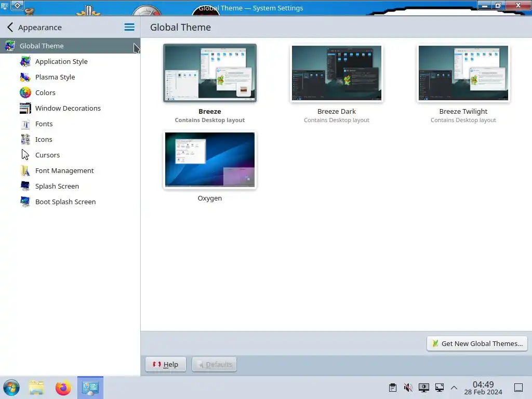This screenshot has width=532, height=399.
Task: Click the Plasma Style icon
Action: click(25, 77)
